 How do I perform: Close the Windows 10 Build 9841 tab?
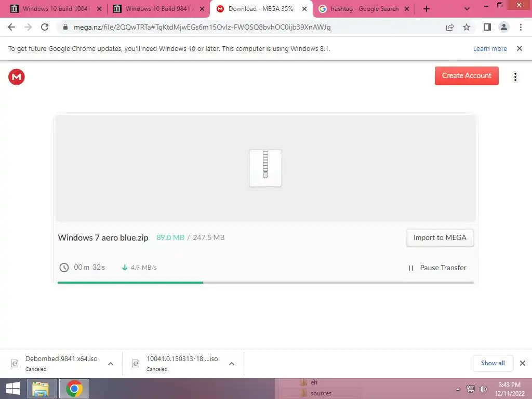[x=202, y=9]
